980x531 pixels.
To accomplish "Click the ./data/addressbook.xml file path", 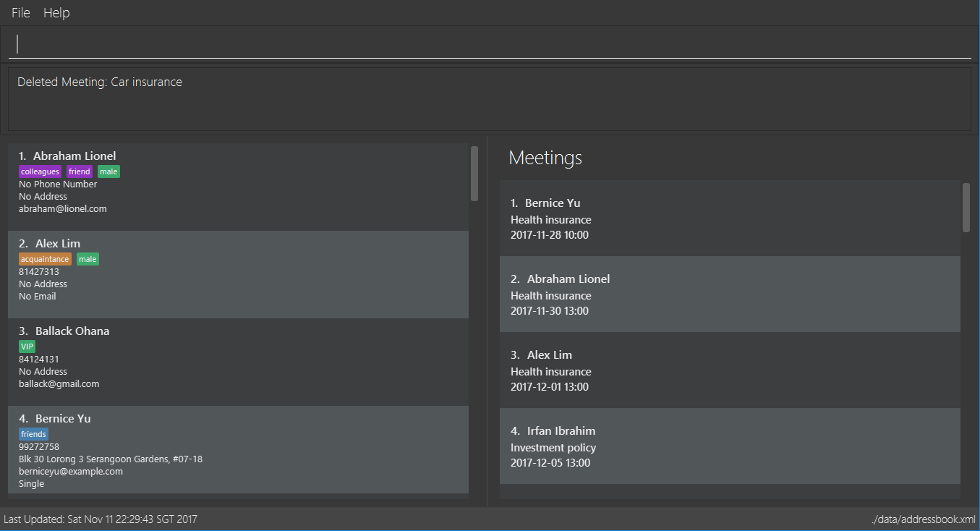I will [x=924, y=519].
